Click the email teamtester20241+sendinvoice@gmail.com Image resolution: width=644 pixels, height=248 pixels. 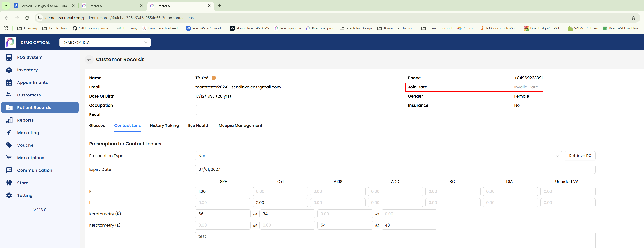coord(238,87)
